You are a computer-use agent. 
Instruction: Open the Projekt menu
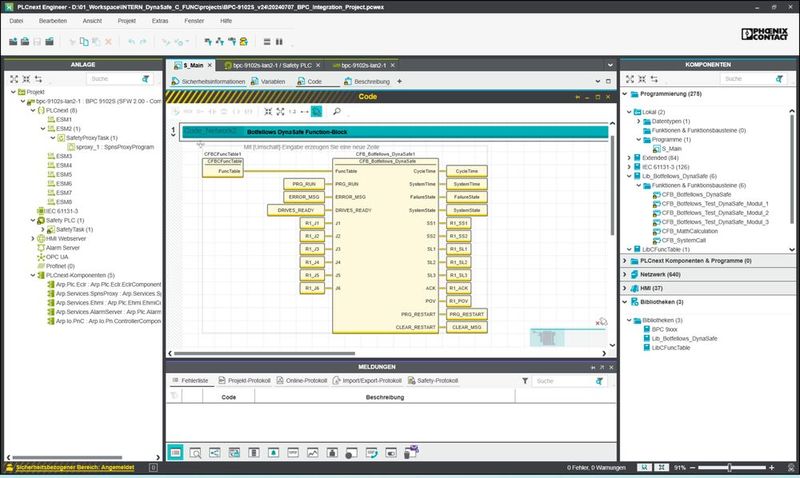[x=126, y=20]
